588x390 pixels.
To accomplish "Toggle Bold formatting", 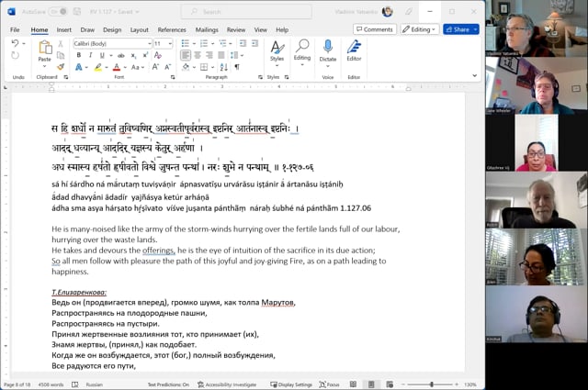I will [x=79, y=55].
